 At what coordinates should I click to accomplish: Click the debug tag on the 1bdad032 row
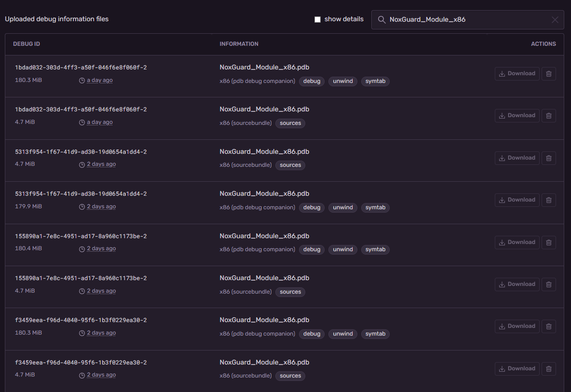pos(312,81)
